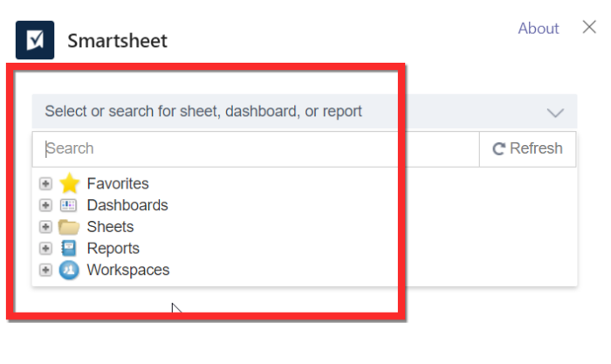The width and height of the screenshot is (611, 364).
Task: Select the Dashboards label
Action: pyautogui.click(x=127, y=206)
